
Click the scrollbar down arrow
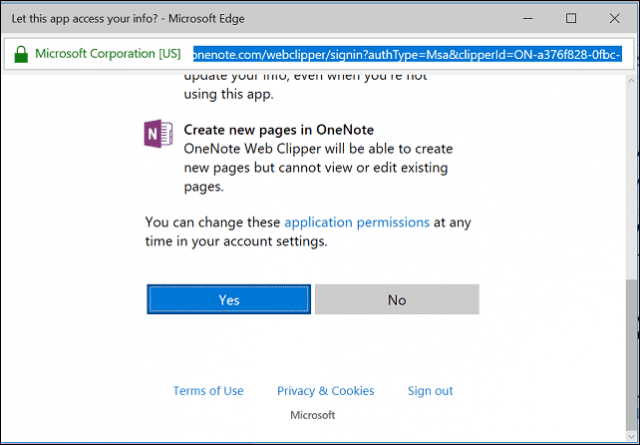631,434
